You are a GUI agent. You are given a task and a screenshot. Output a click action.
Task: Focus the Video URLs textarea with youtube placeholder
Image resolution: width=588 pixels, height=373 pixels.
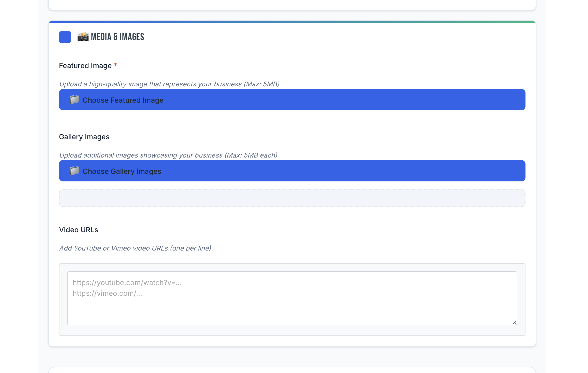point(292,298)
